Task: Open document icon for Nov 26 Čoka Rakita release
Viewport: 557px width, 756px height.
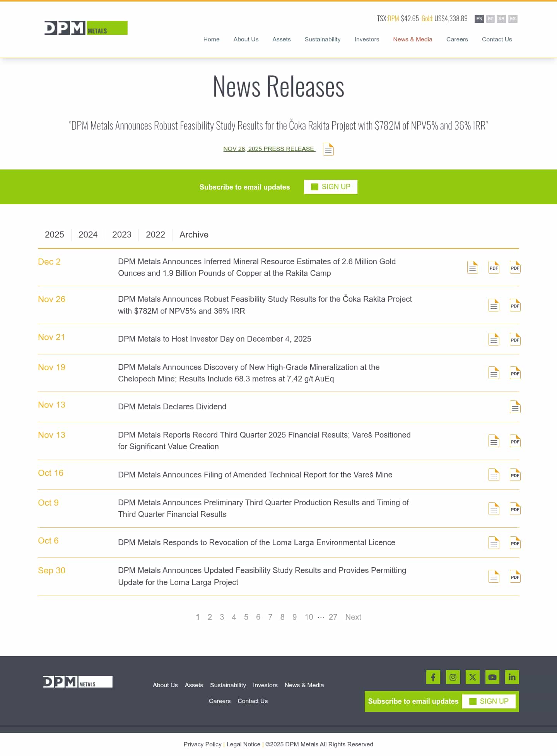Action: coord(494,305)
